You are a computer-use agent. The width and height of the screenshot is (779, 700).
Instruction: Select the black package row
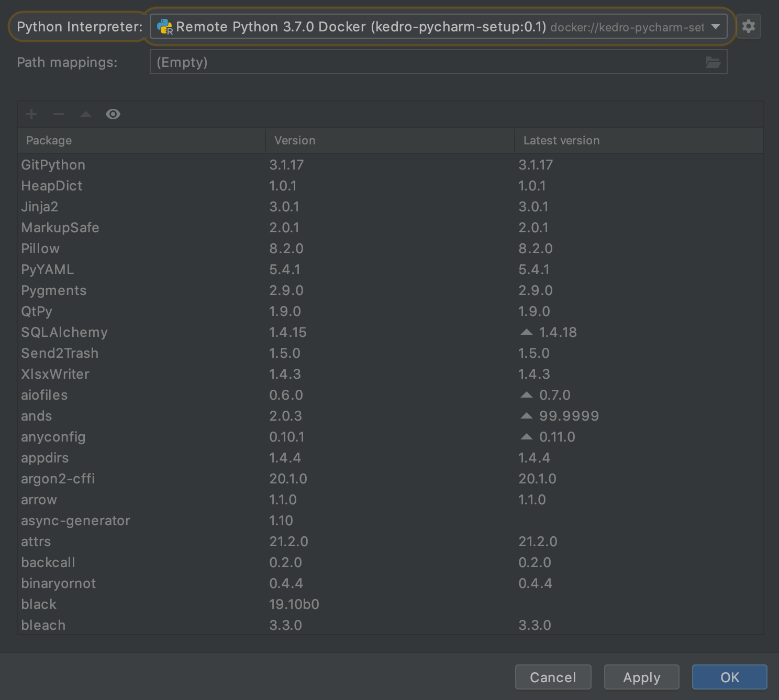[39, 604]
